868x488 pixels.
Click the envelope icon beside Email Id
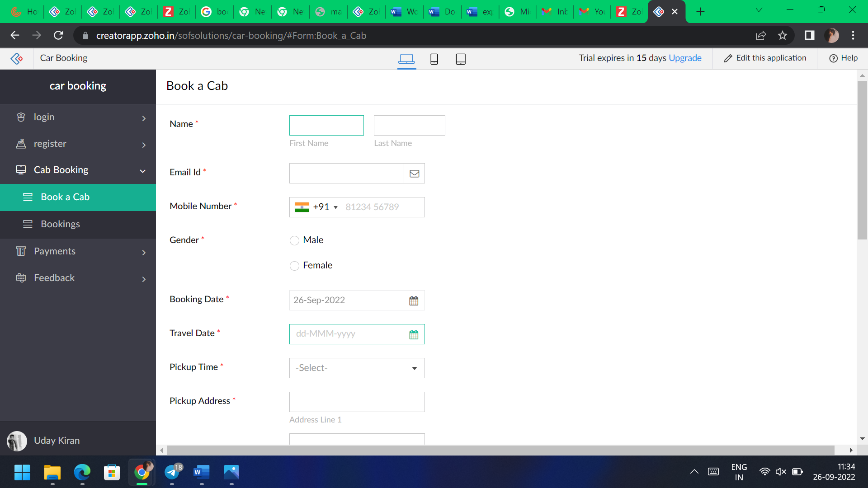click(x=414, y=173)
